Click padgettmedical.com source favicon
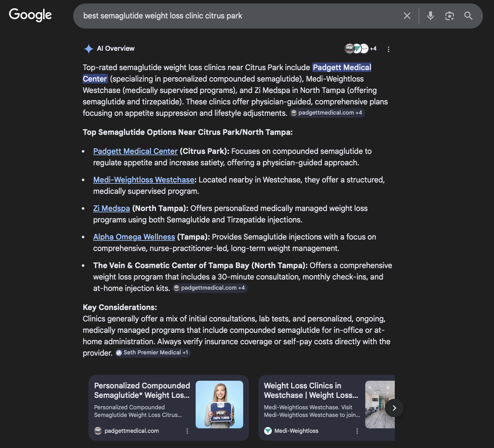The height and width of the screenshot is (448, 494). pos(98,431)
